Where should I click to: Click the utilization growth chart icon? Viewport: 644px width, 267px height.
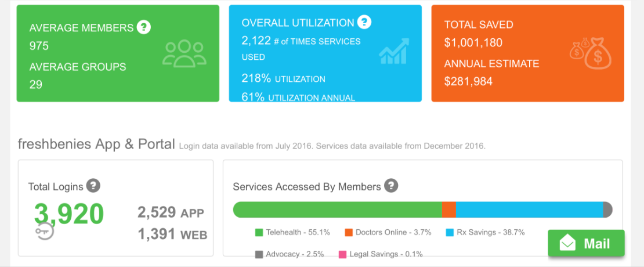pos(394,52)
